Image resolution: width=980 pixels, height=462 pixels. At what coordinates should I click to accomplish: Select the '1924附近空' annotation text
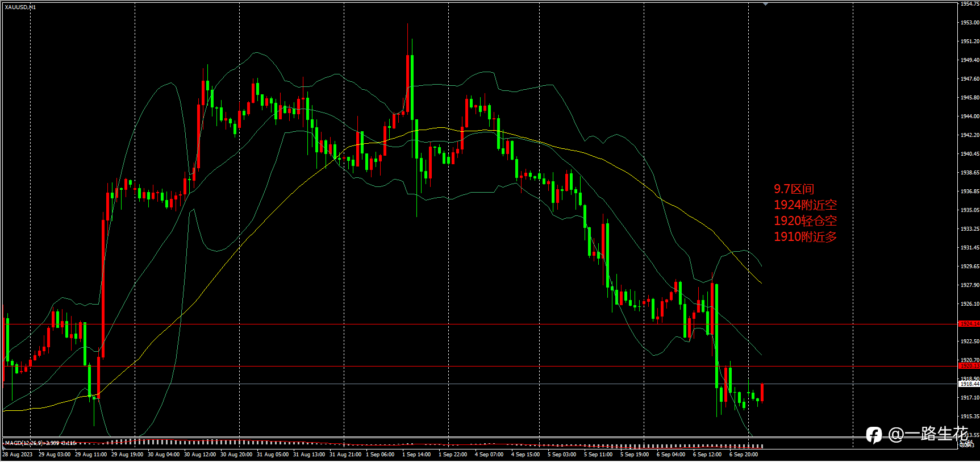tap(805, 205)
